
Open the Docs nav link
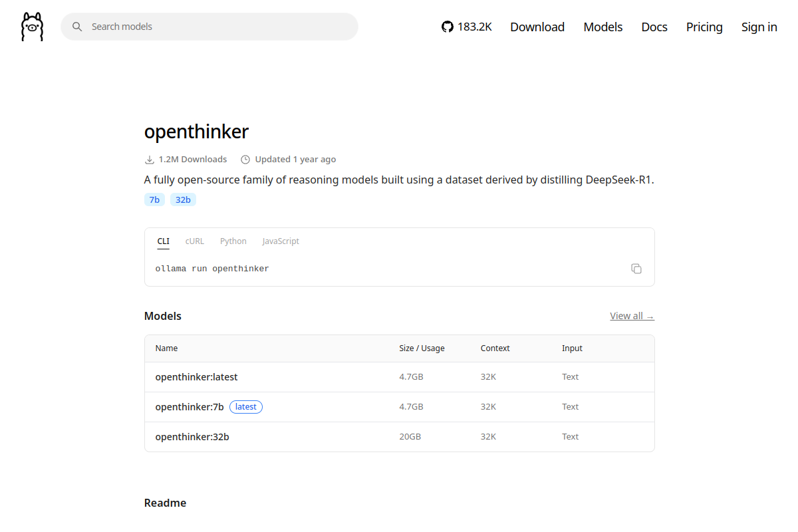654,27
